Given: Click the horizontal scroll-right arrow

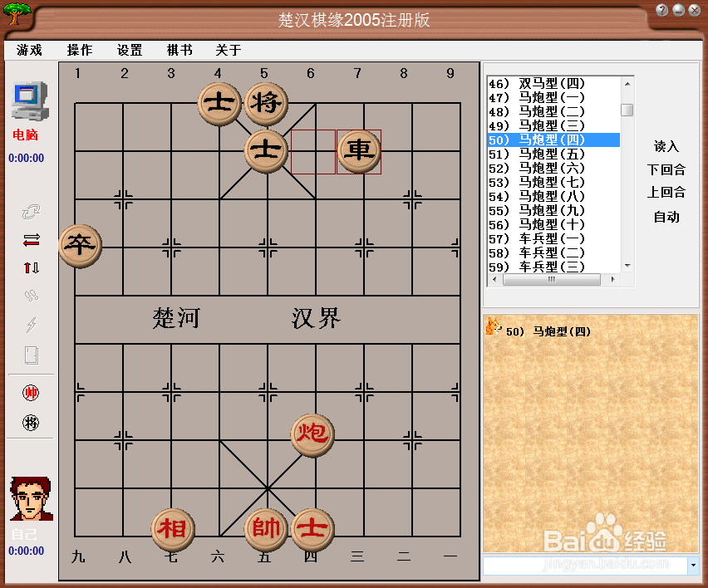Looking at the screenshot, I should (612, 279).
